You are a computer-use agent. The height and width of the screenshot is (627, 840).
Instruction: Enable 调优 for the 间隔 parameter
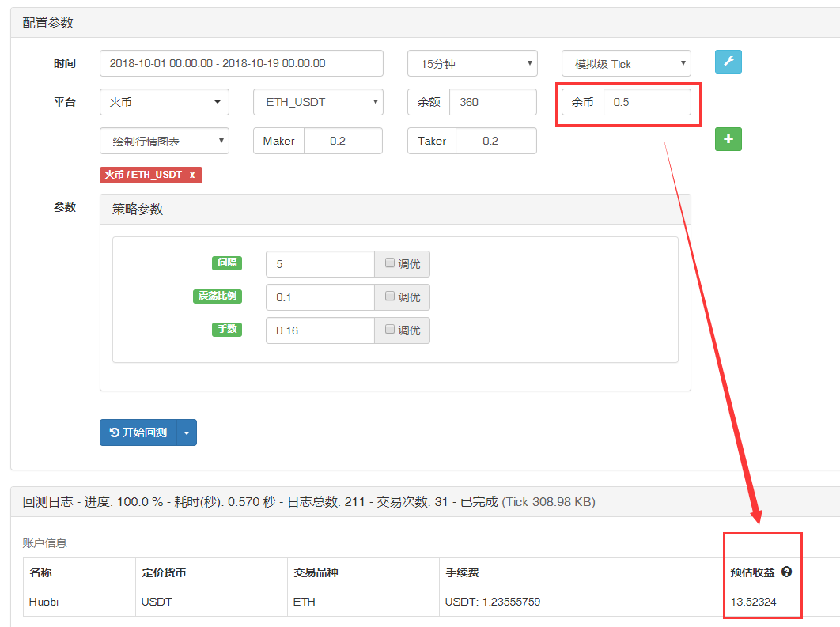[388, 263]
